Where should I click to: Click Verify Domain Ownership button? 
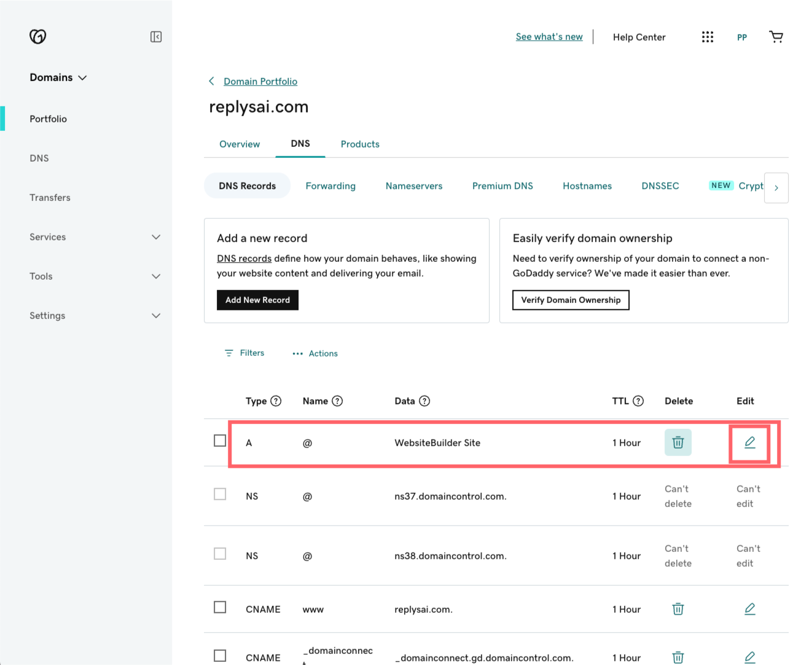point(571,300)
